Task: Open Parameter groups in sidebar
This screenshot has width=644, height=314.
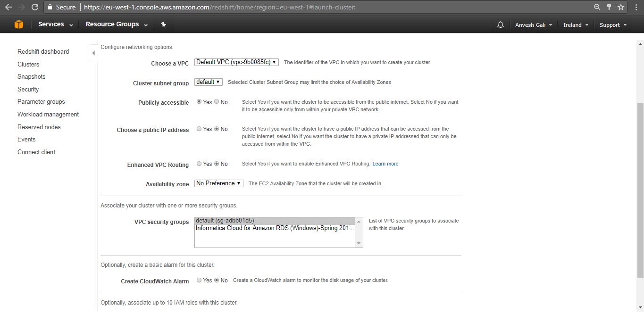Action: 42,102
